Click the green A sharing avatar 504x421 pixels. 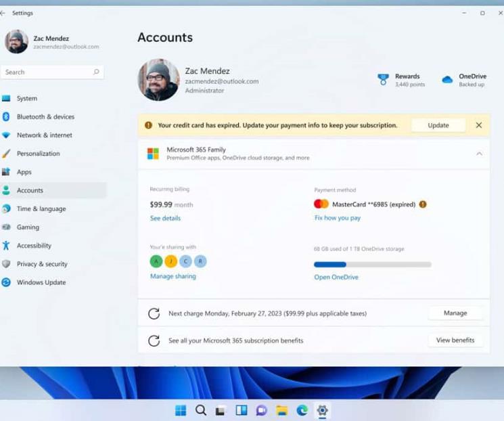(156, 261)
